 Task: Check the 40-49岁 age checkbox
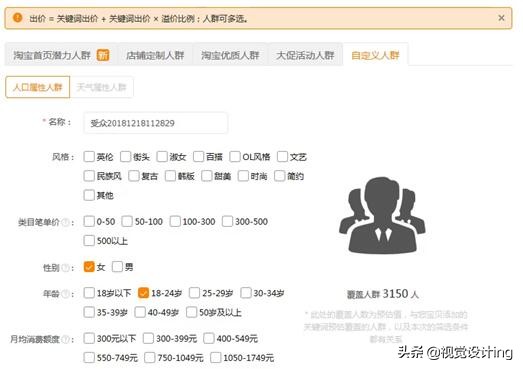click(140, 312)
